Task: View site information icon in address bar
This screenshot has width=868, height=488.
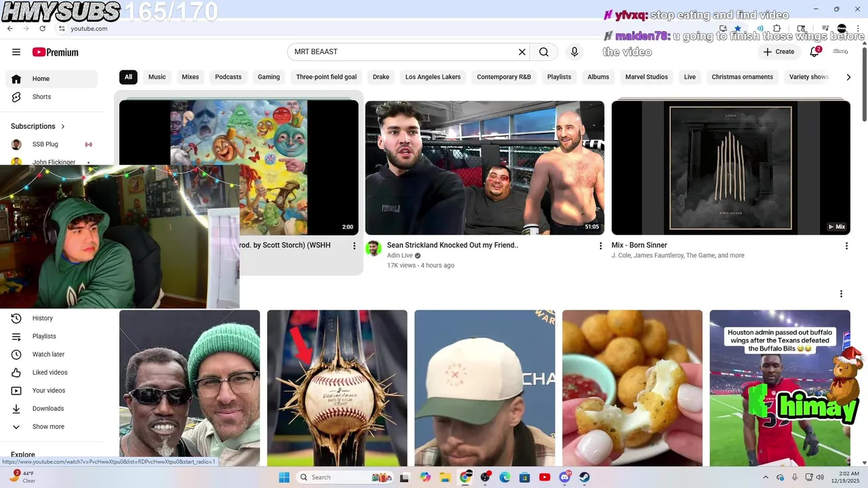Action: (62, 28)
